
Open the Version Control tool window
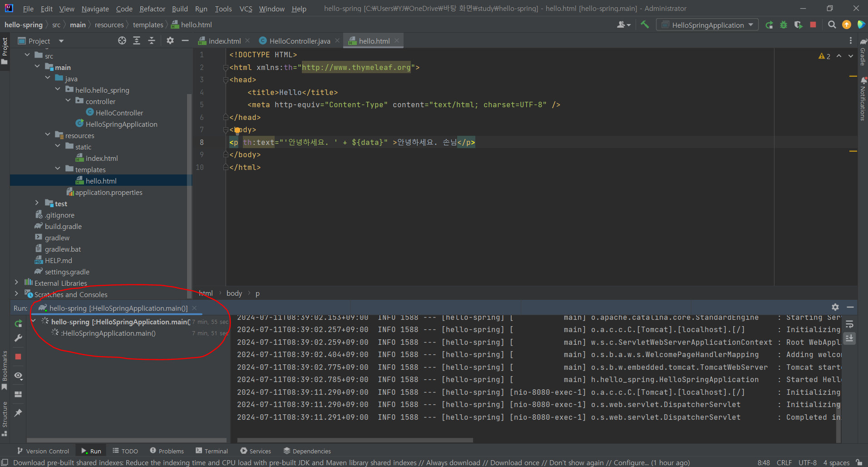coord(43,451)
